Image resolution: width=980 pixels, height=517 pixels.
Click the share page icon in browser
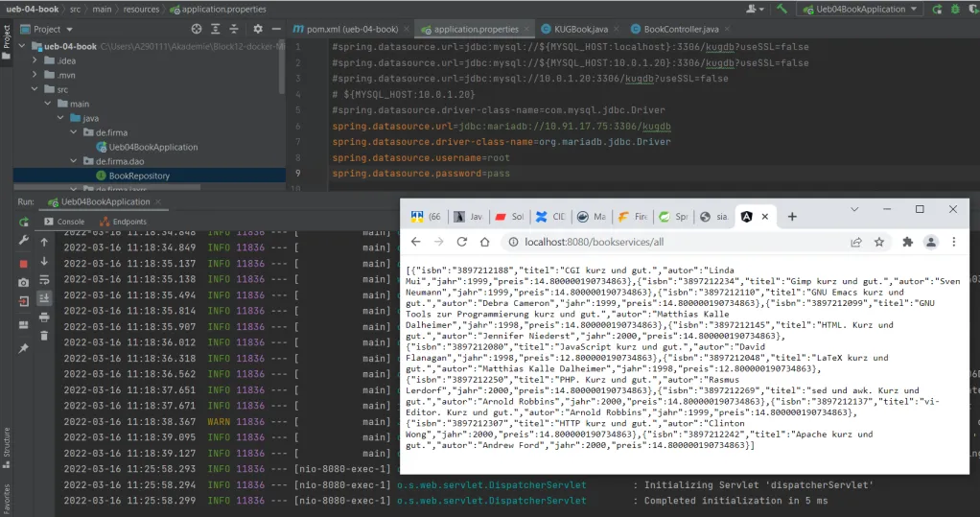[x=856, y=242]
